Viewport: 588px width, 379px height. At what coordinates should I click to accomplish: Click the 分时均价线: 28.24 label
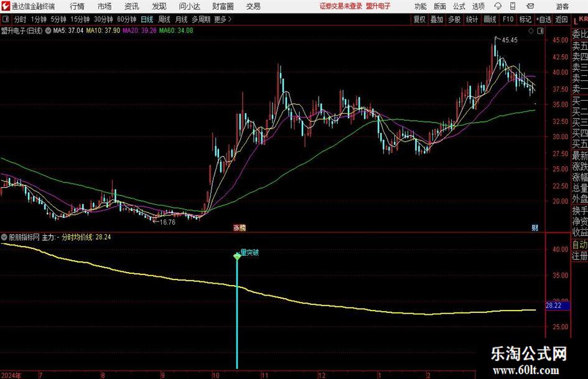pyautogui.click(x=86, y=237)
